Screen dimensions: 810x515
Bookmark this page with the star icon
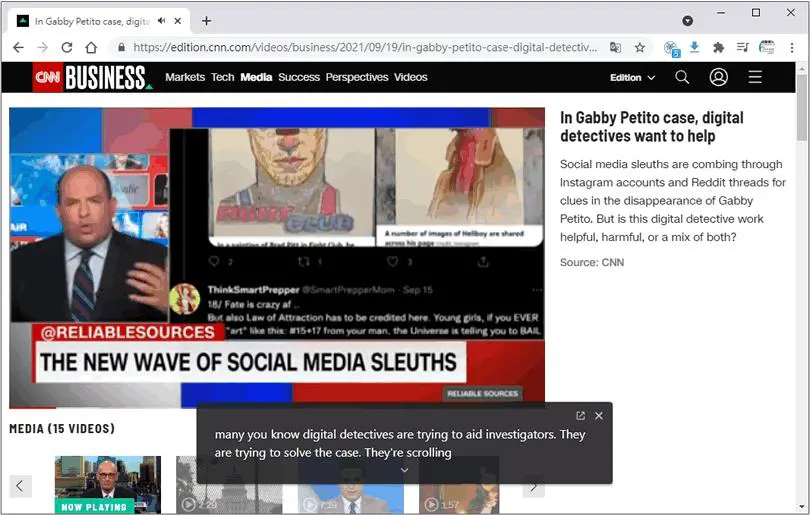640,48
